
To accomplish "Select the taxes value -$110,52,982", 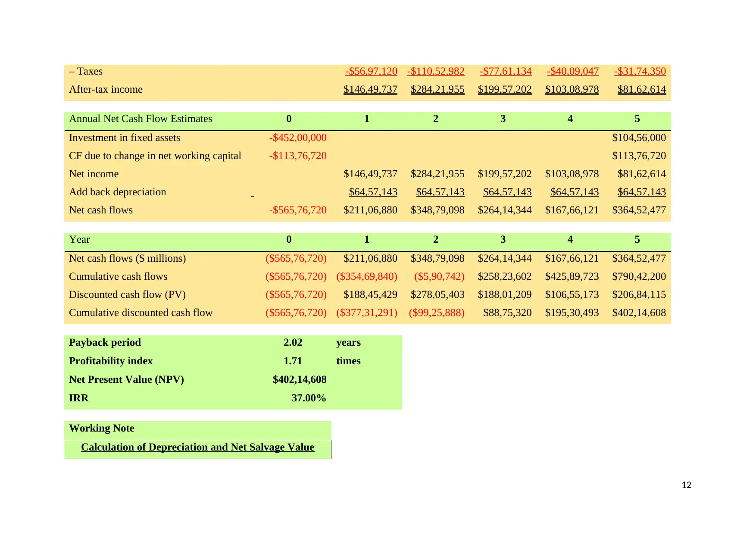I will (x=436, y=72).
